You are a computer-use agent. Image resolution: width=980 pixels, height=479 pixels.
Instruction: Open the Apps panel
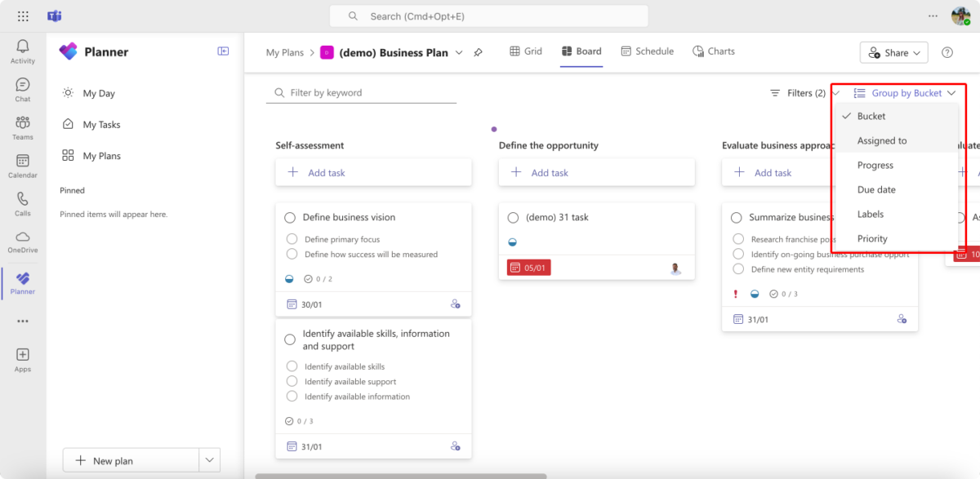[x=22, y=357]
